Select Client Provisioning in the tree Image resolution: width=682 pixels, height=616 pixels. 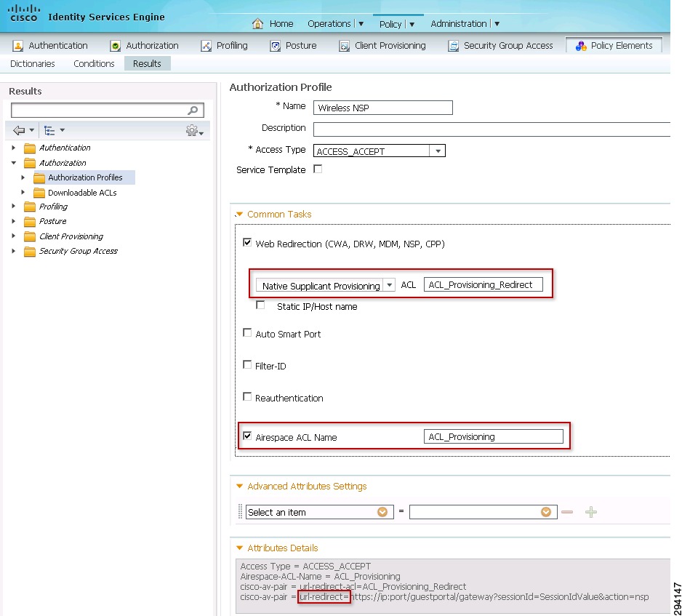point(71,236)
